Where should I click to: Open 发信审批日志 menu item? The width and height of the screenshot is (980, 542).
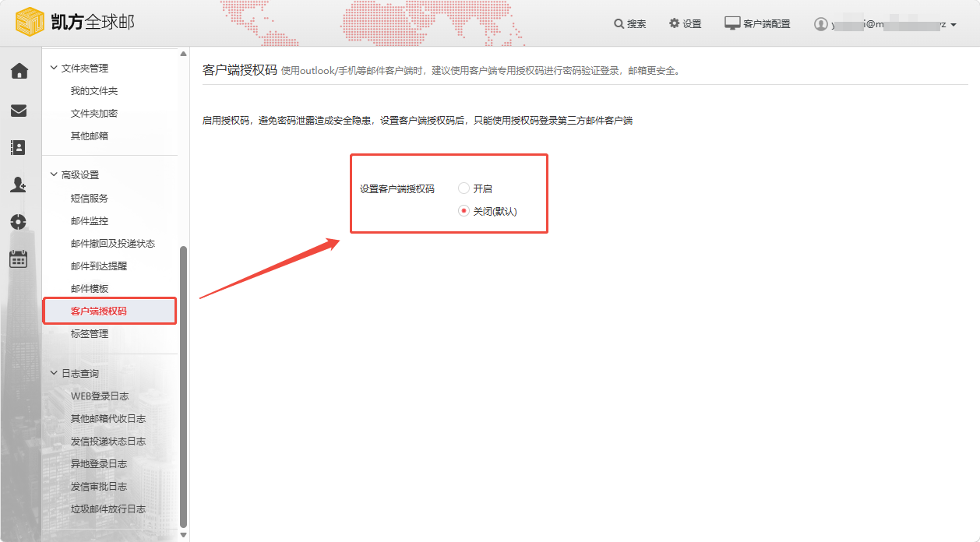pos(99,487)
